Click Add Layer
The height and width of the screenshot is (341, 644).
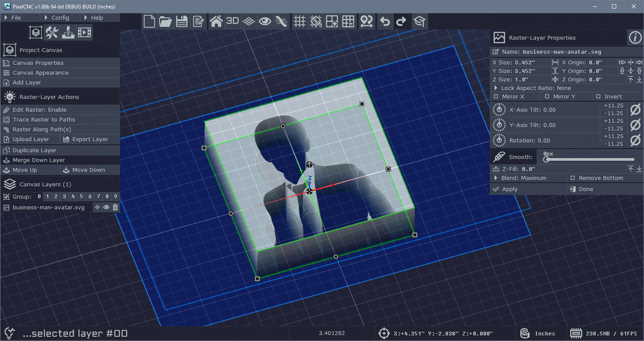(x=60, y=82)
